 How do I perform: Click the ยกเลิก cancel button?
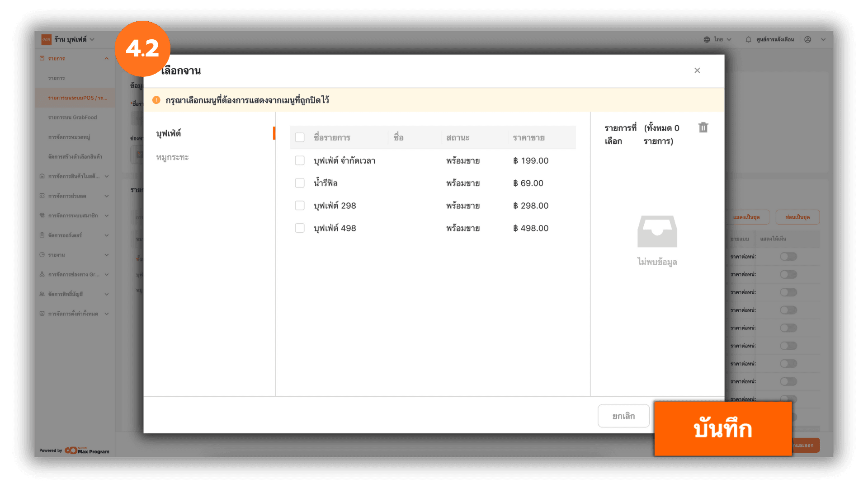pyautogui.click(x=623, y=416)
